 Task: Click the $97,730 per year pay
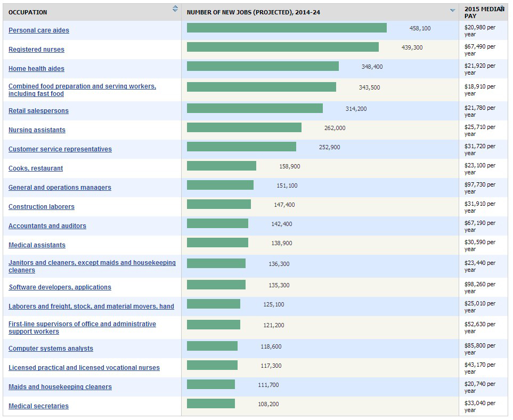[479, 188]
